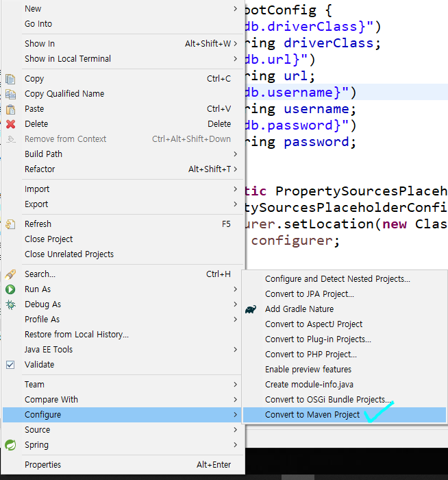Viewport: 448px width, 480px height.
Task: Open the Configure submenu entry
Action: click(123, 415)
